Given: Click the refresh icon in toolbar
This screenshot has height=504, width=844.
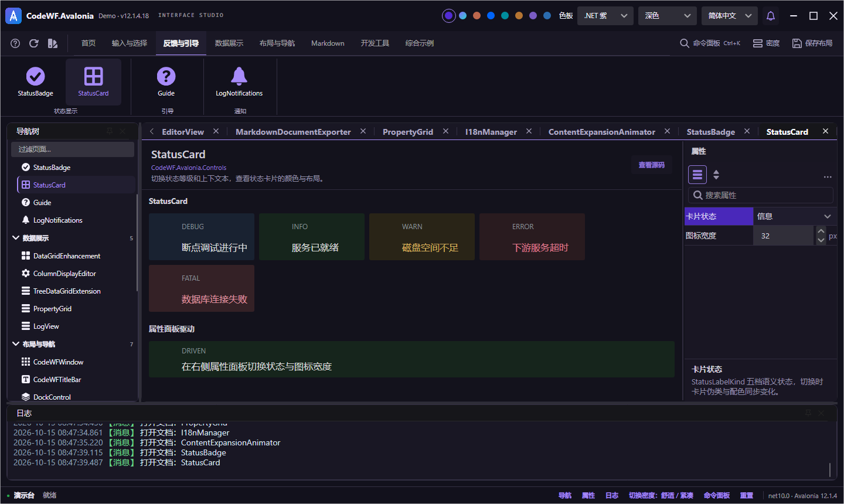Looking at the screenshot, I should (x=34, y=43).
